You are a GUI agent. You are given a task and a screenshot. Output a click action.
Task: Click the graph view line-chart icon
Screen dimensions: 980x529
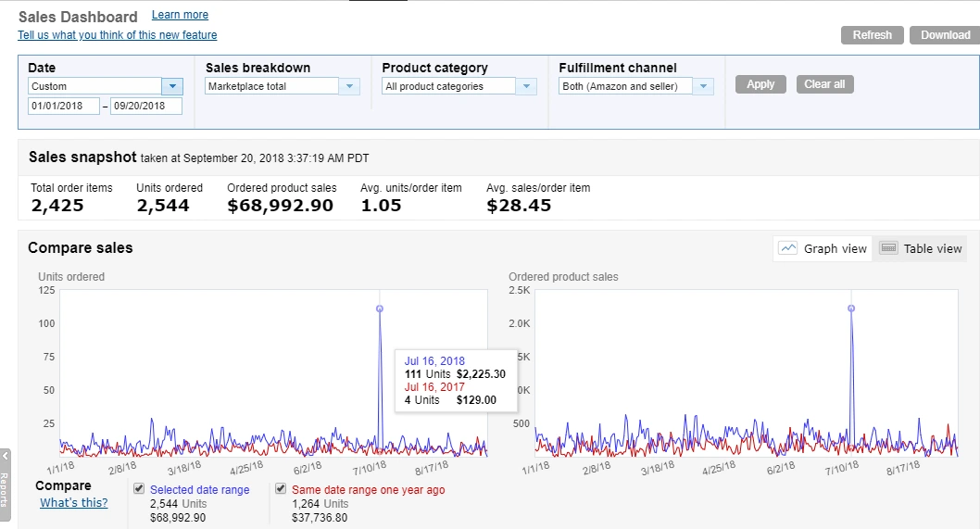[x=788, y=248]
